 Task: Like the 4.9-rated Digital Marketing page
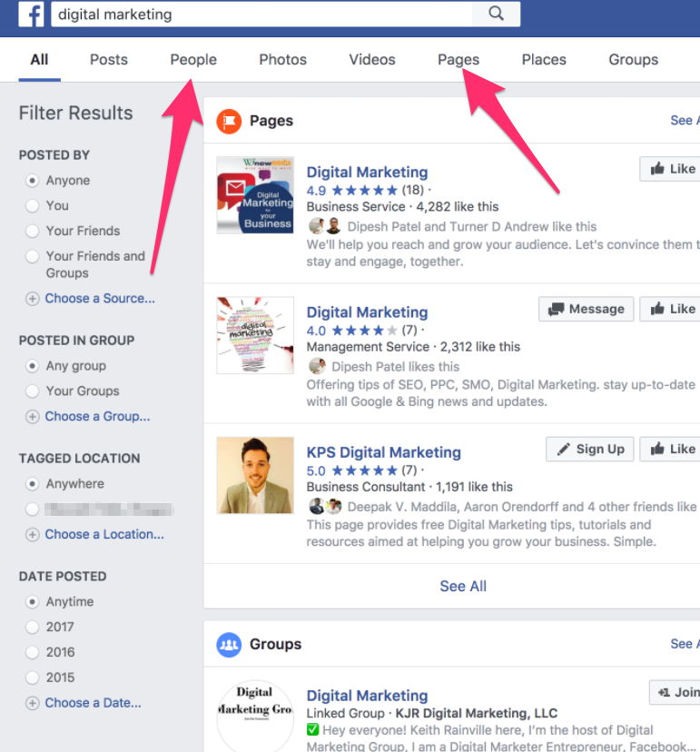pos(671,169)
